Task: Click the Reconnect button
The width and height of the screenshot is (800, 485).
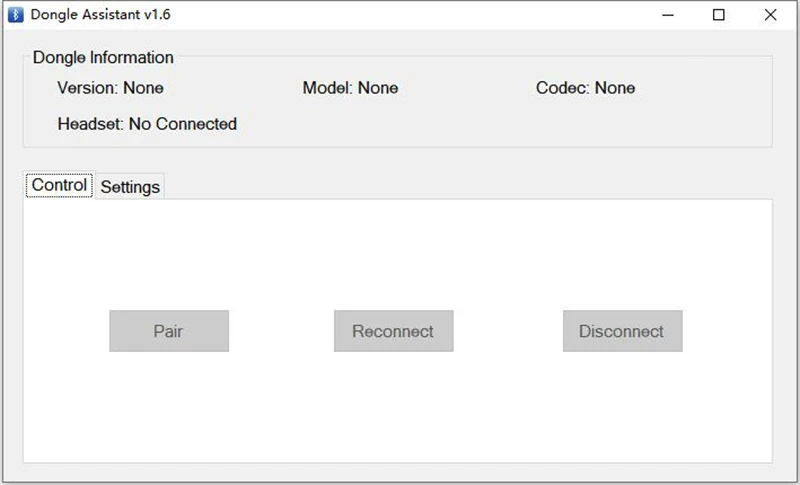Action: coord(393,331)
